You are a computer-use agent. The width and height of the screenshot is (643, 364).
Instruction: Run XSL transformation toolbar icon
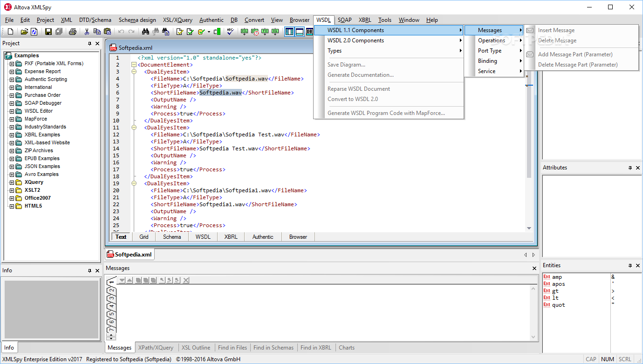[x=245, y=32]
